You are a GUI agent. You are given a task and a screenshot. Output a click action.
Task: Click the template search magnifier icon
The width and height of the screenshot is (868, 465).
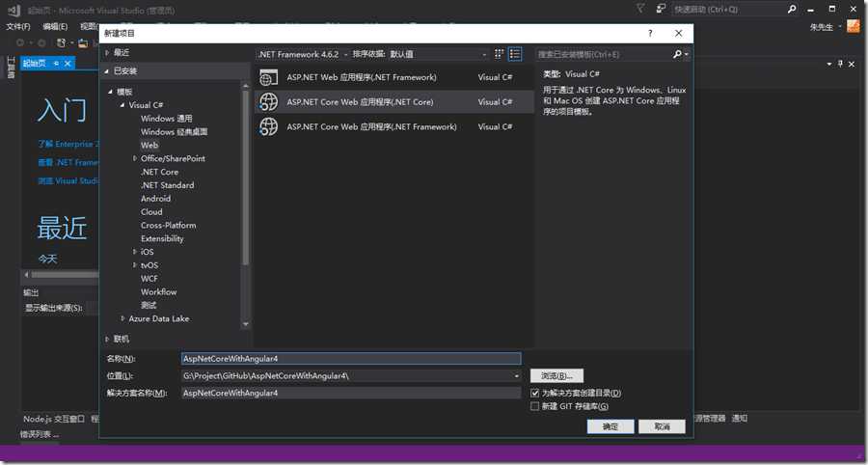tap(677, 54)
